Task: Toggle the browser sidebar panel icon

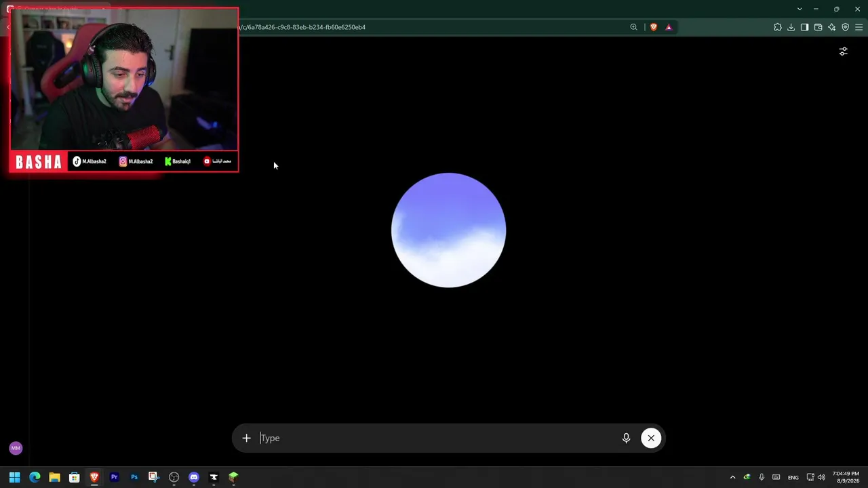Action: coord(804,27)
